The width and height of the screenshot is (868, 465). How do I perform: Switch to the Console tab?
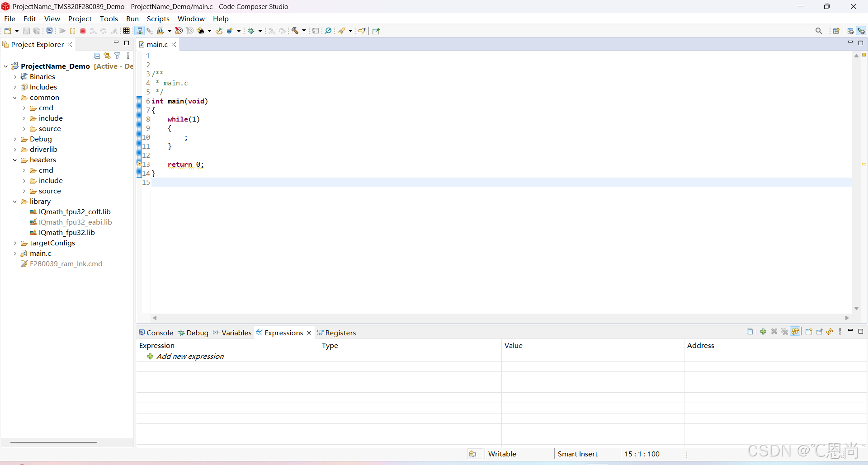(156, 333)
